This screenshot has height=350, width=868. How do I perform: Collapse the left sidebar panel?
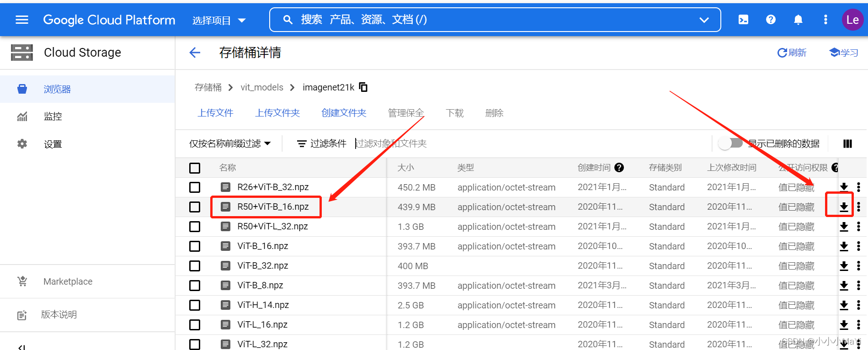[21, 347]
